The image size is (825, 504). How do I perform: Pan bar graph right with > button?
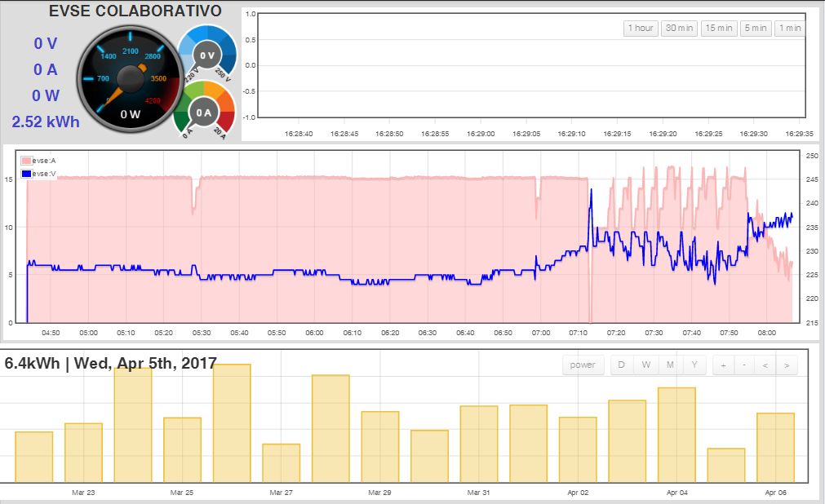(x=786, y=365)
